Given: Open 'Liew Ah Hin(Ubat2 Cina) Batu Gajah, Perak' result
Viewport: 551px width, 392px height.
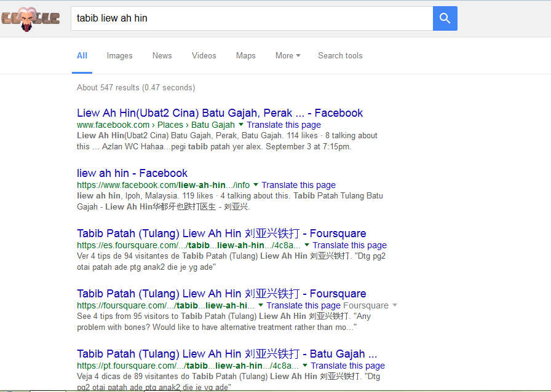Looking at the screenshot, I should point(220,113).
